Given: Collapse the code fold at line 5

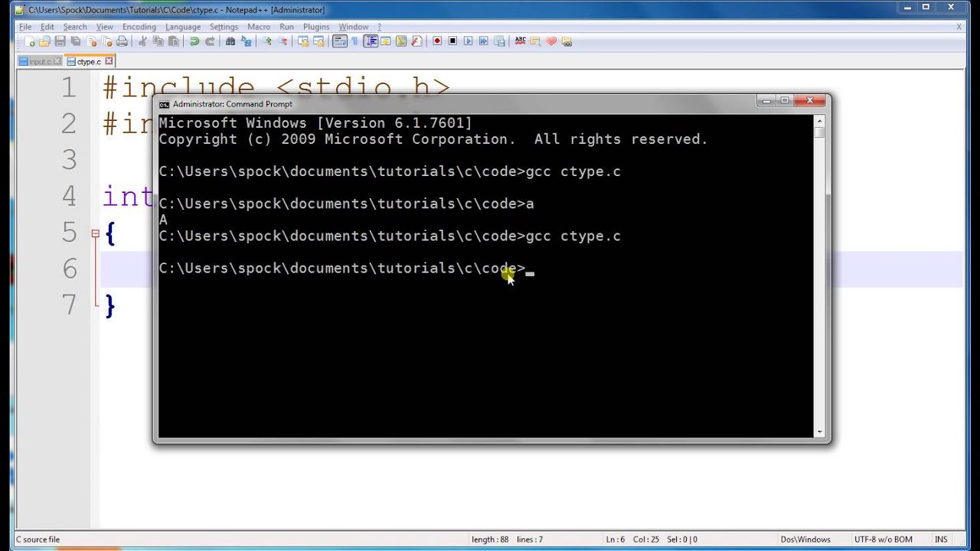Looking at the screenshot, I should (96, 233).
